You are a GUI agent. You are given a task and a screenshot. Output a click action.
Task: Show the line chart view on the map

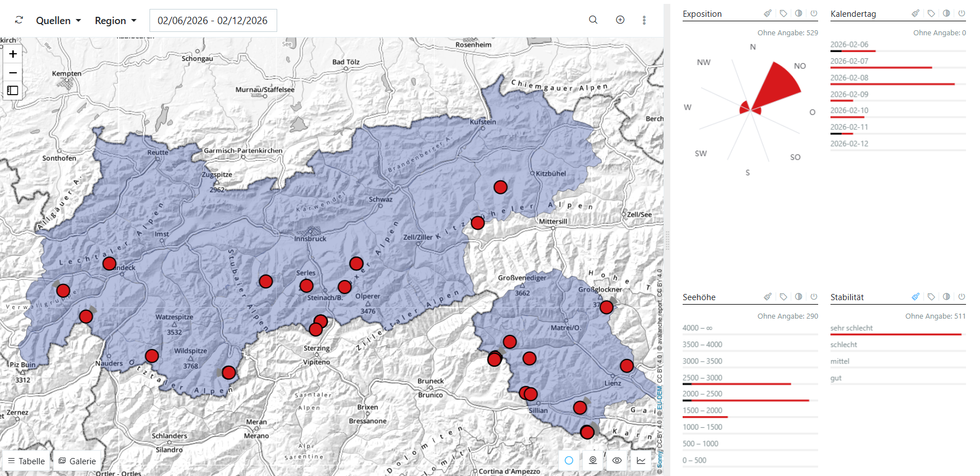641,460
